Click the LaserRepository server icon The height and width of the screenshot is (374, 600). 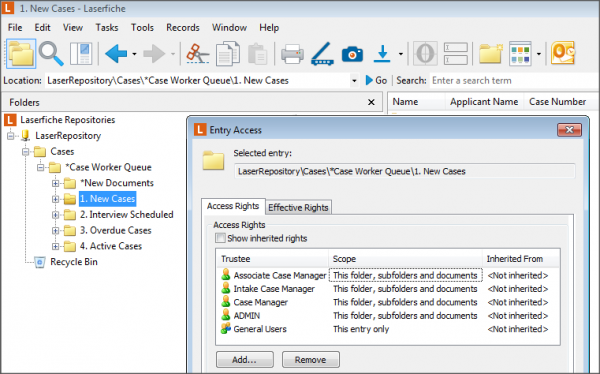pyautogui.click(x=26, y=136)
